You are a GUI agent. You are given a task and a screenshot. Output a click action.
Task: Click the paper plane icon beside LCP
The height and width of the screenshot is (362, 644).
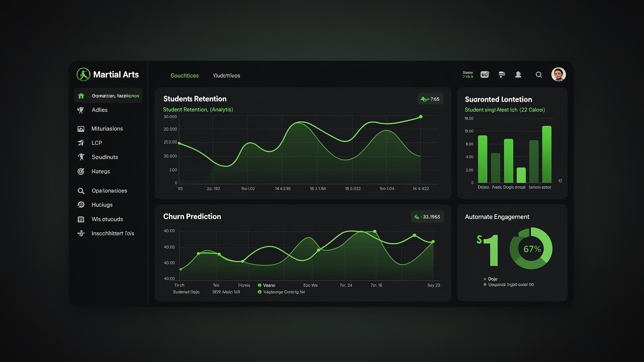point(81,143)
